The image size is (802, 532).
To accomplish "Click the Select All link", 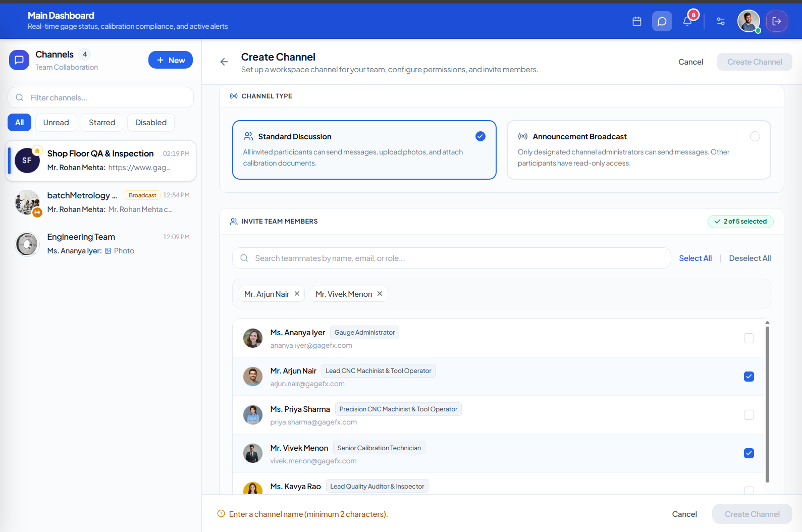I will pyautogui.click(x=696, y=258).
